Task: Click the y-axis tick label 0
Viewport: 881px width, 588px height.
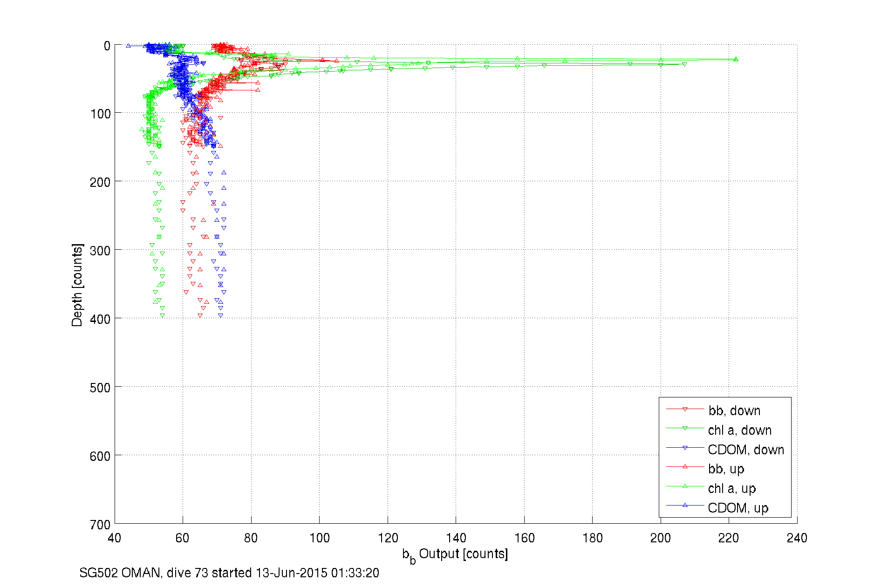Action: pyautogui.click(x=107, y=46)
